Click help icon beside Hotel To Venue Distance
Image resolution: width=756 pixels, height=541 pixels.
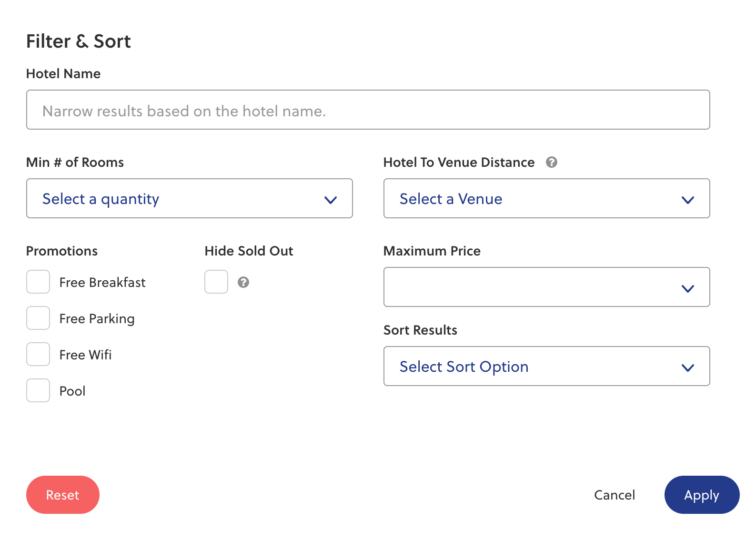551,162
